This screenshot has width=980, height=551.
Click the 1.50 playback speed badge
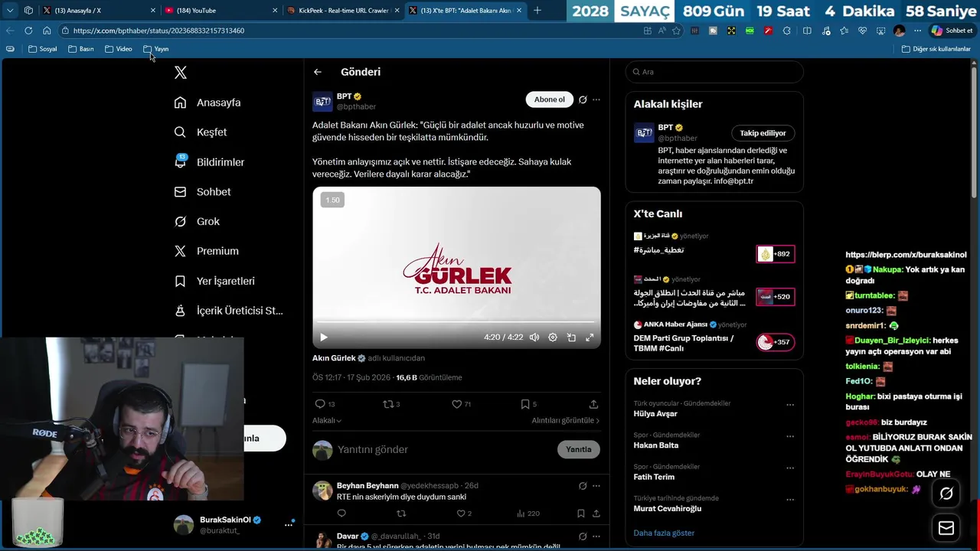point(332,200)
